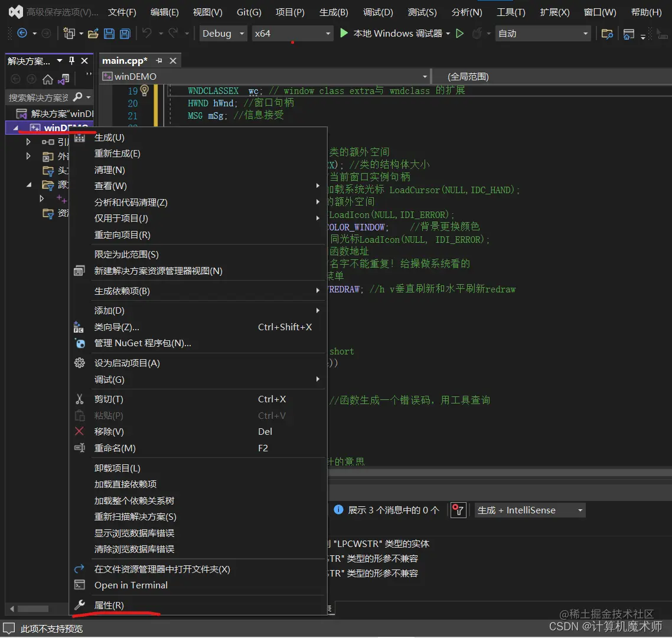Click the error list filter icon
This screenshot has width=672, height=638.
pyautogui.click(x=458, y=510)
